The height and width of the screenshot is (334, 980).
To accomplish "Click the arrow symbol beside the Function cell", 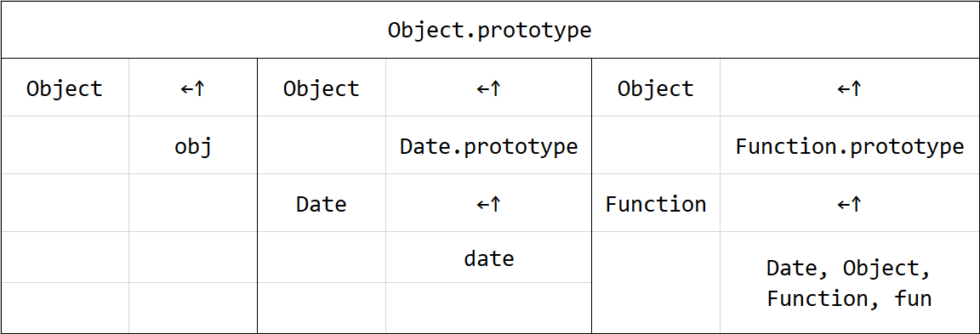I will tap(849, 203).
